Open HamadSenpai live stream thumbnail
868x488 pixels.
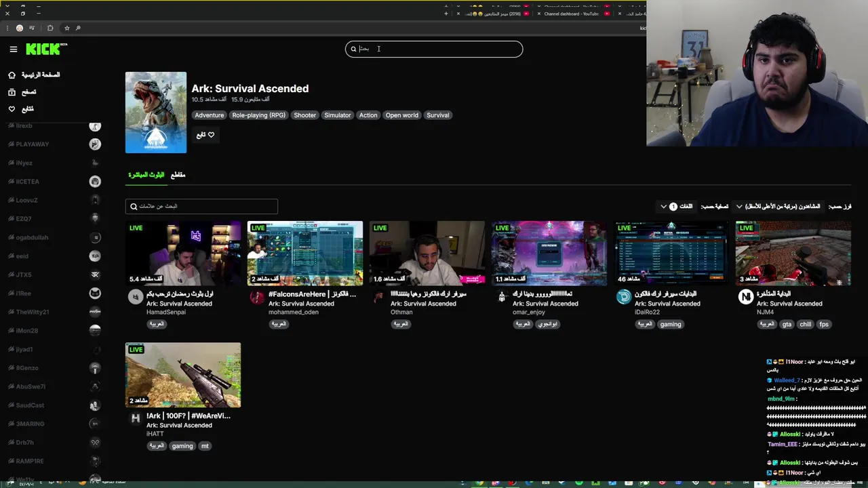(x=183, y=253)
